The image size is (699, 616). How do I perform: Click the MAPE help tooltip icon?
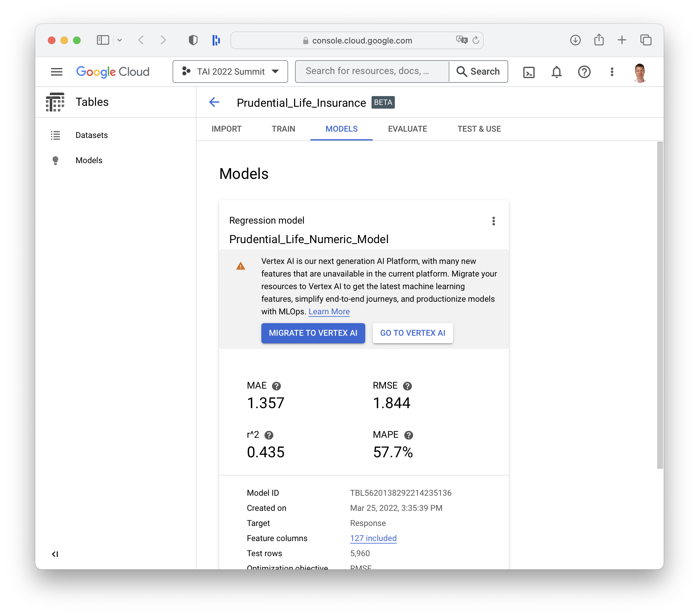tap(408, 435)
